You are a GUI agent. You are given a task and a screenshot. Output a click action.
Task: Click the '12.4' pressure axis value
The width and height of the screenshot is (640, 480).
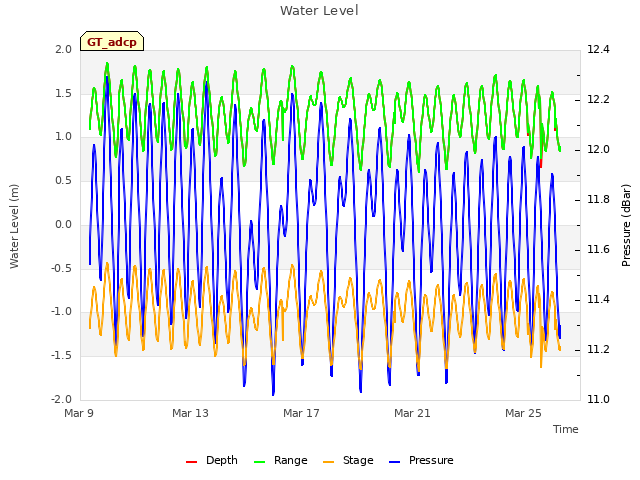pos(598,49)
